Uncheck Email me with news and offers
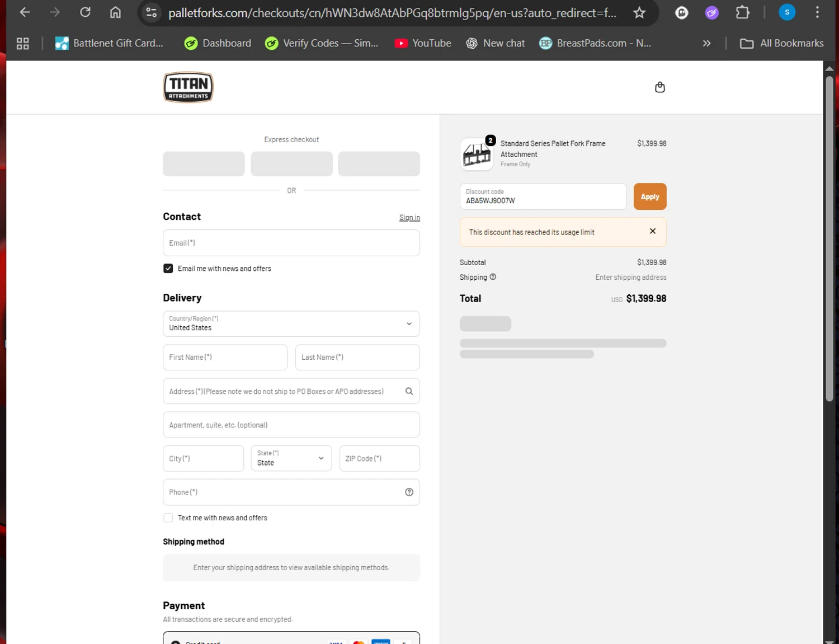Viewport: 839px width, 644px height. (x=168, y=269)
